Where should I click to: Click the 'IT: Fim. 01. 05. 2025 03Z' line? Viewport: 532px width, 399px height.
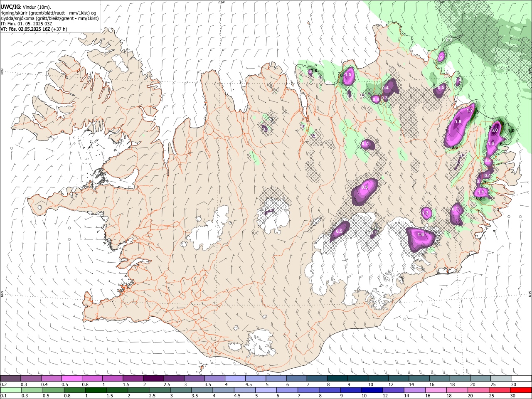26,24
